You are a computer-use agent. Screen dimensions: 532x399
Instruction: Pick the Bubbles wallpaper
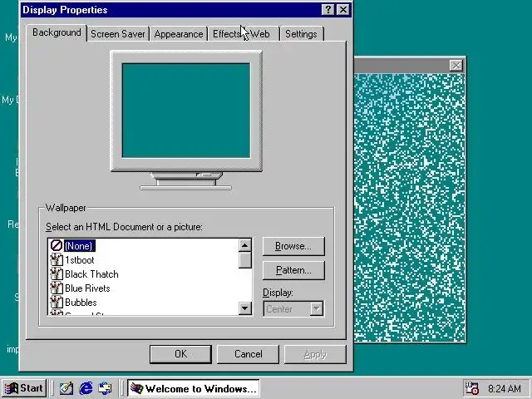tap(81, 303)
